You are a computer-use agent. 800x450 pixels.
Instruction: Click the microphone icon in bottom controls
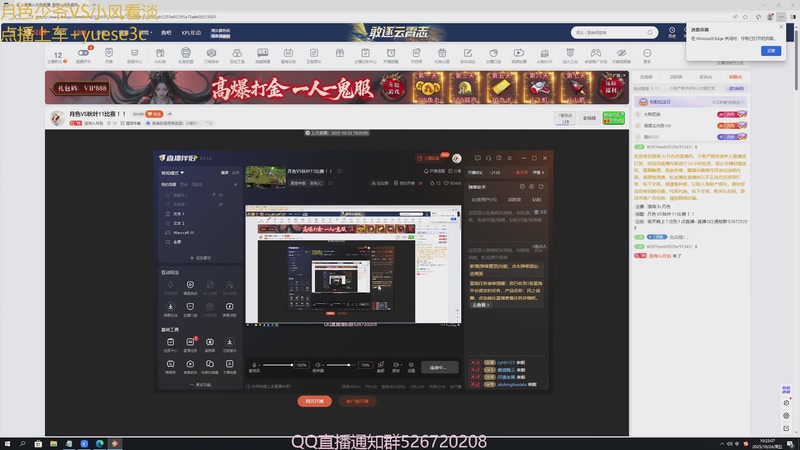tap(254, 365)
